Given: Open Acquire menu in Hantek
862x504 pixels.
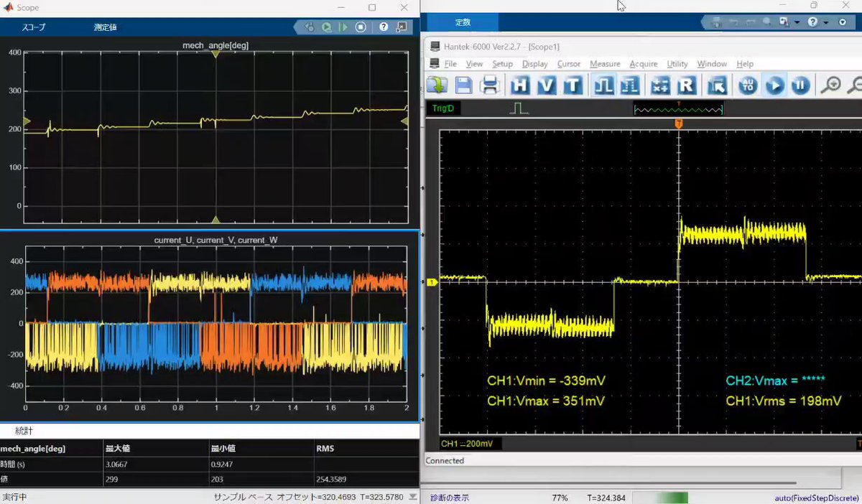Looking at the screenshot, I should pos(643,64).
